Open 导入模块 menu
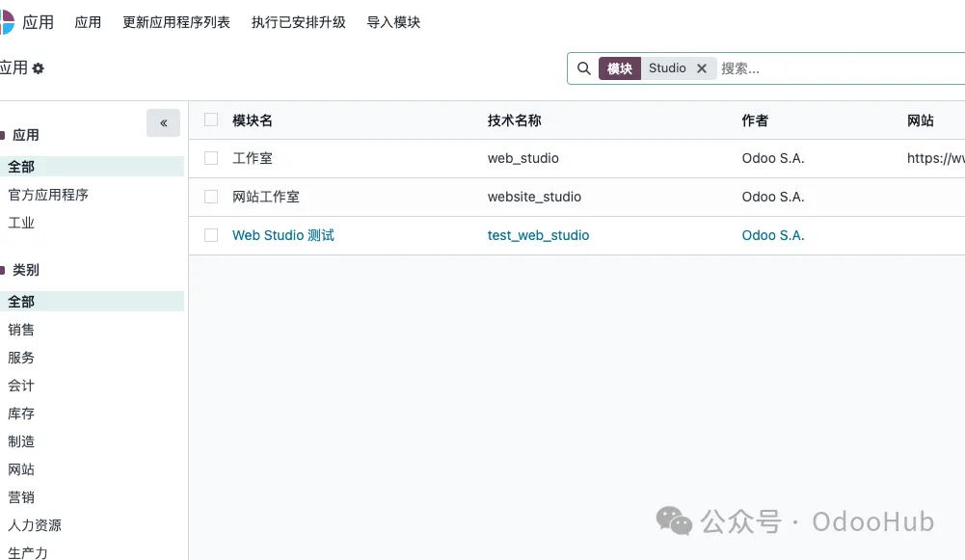 click(x=393, y=22)
